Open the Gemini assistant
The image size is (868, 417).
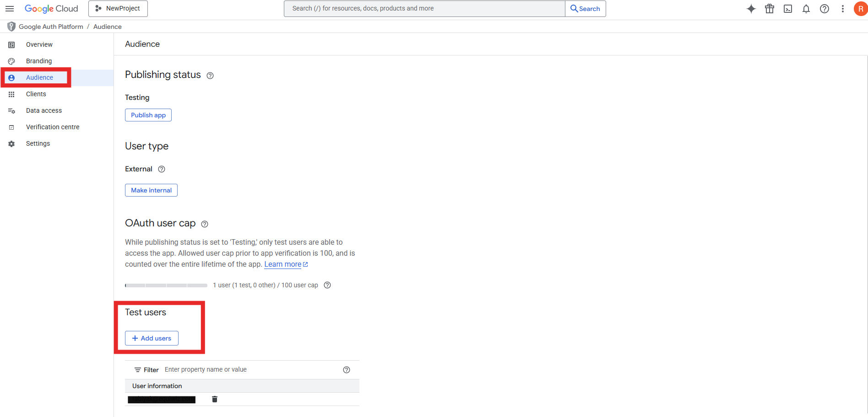(751, 8)
